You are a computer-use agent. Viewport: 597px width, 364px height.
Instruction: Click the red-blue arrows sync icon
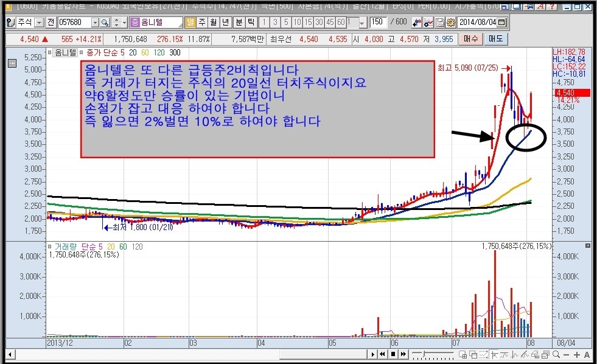(x=417, y=23)
